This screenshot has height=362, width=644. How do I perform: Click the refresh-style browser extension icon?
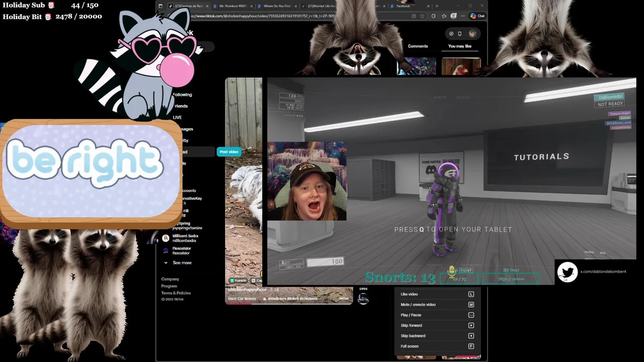pos(434,16)
